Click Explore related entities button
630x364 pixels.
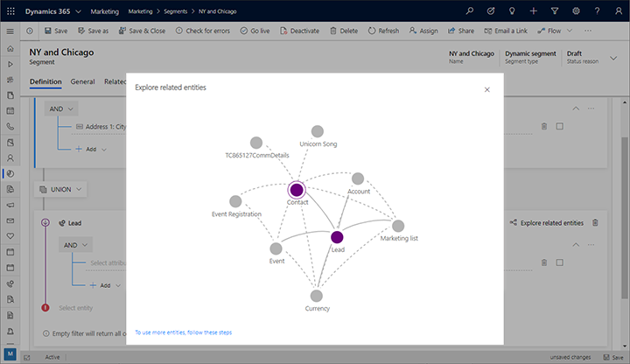pyautogui.click(x=546, y=222)
